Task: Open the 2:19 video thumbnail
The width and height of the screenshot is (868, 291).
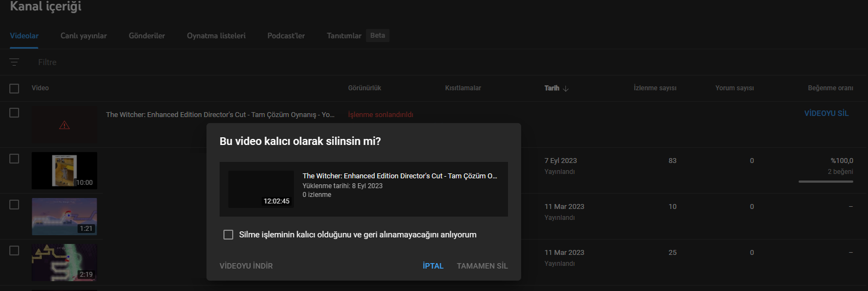Action: tap(64, 263)
